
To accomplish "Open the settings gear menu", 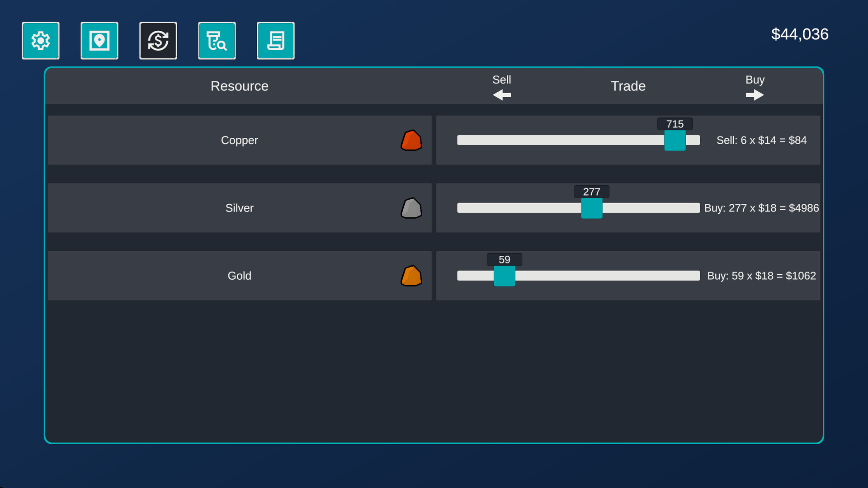I will [41, 41].
